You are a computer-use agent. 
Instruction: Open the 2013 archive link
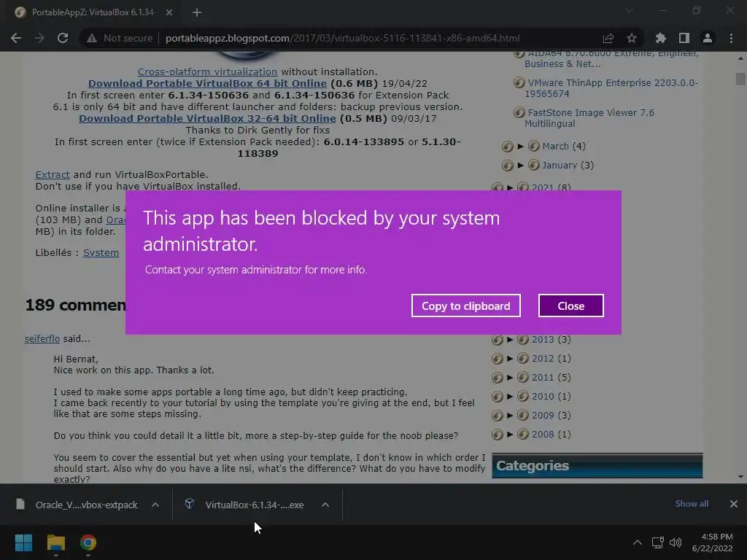[543, 340]
